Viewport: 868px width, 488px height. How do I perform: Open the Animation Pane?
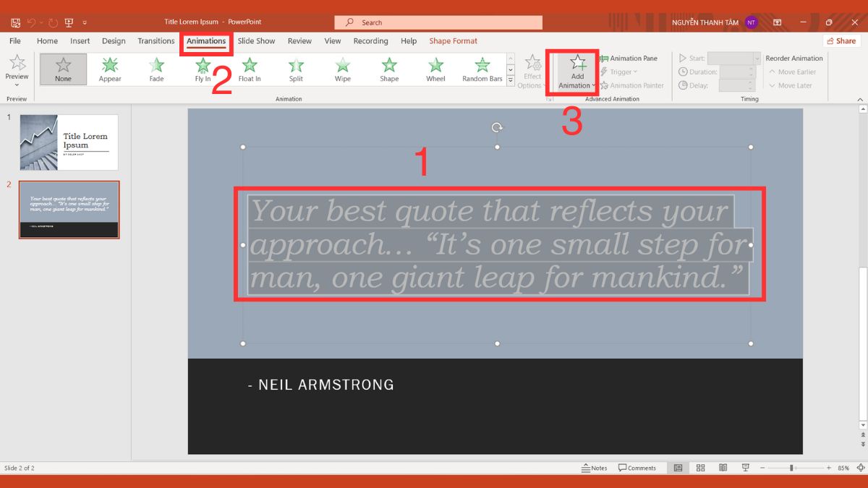631,58
